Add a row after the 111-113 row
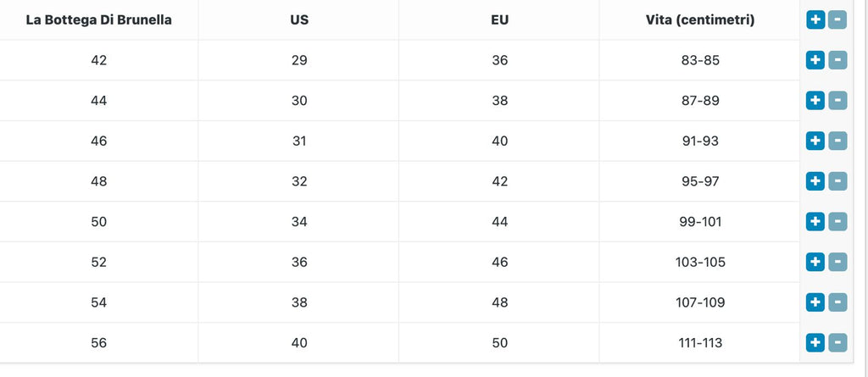Viewport: 868px width, 377px height. pos(815,342)
